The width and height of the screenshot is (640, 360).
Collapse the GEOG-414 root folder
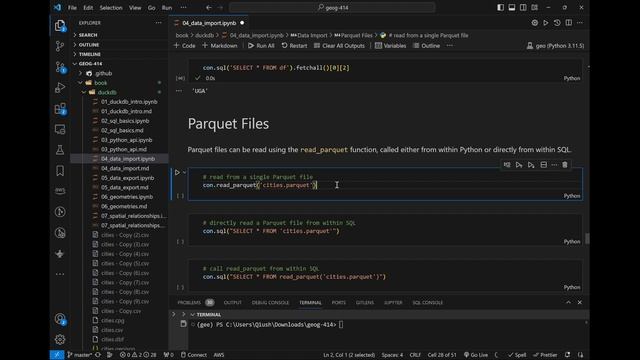pyautogui.click(x=90, y=64)
